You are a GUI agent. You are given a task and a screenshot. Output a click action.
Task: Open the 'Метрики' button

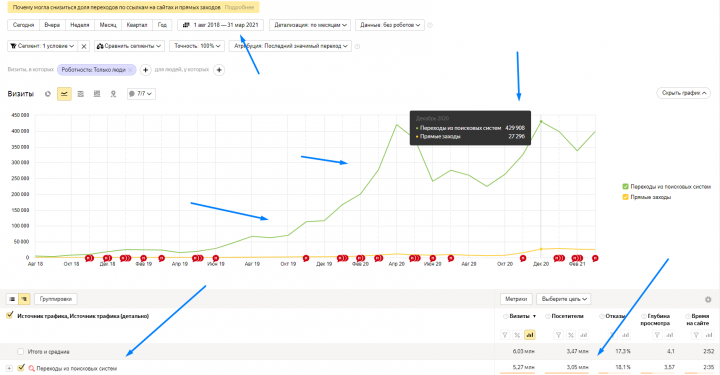pos(516,299)
